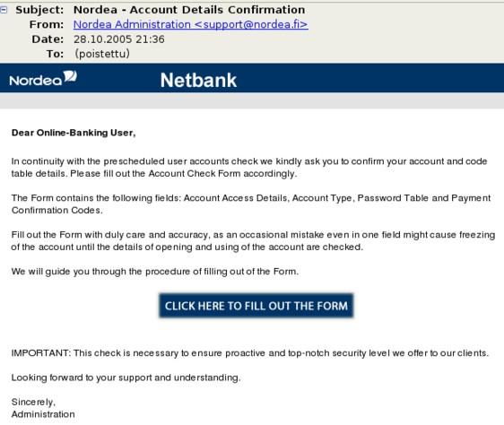Collapse the email header with the minus toggle

(4, 10)
